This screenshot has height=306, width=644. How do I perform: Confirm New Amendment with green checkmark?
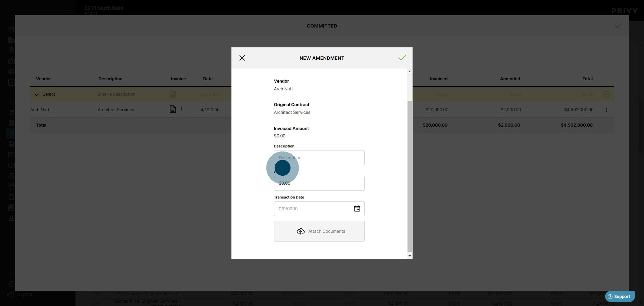(x=402, y=58)
